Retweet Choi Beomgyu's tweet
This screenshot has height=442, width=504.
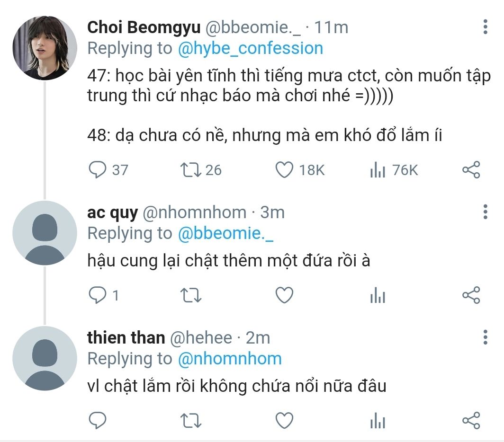pos(191,170)
